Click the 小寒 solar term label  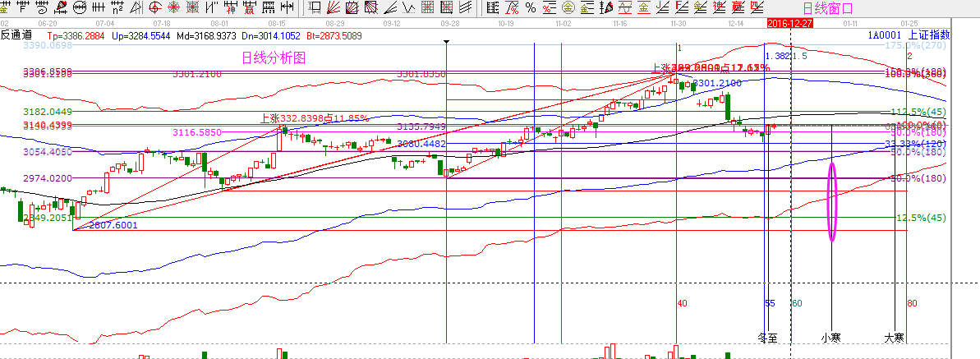pyautogui.click(x=830, y=338)
